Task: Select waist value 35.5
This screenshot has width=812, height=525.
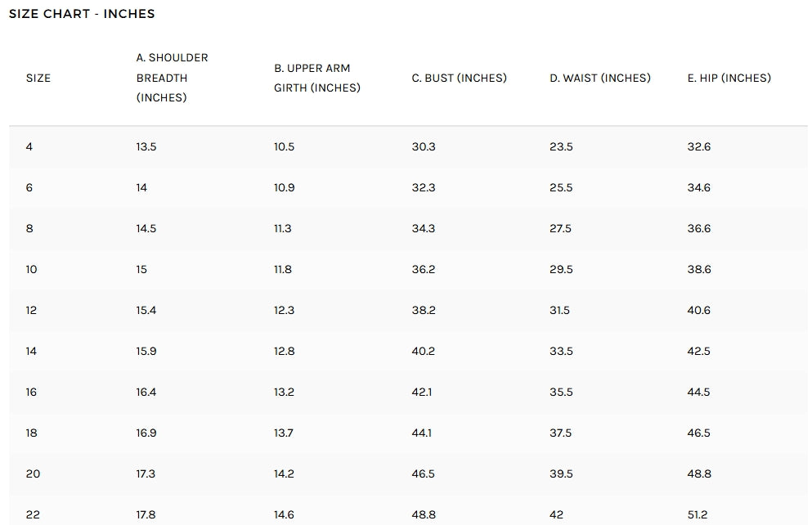Action: (x=561, y=392)
